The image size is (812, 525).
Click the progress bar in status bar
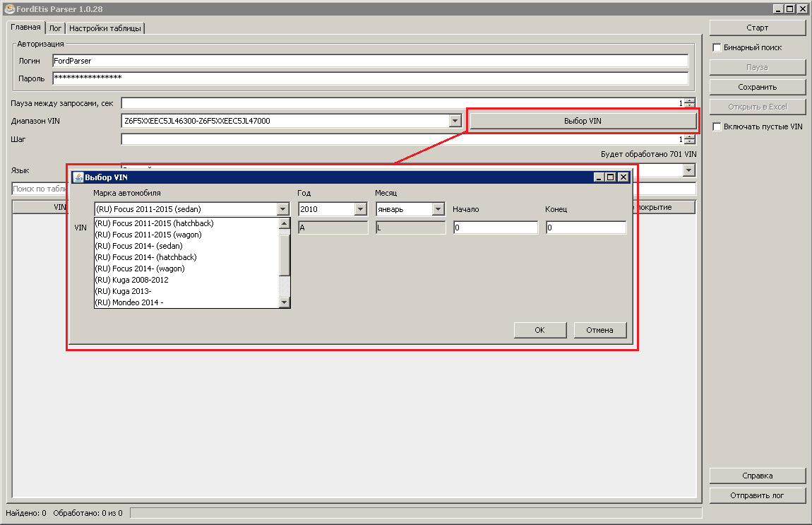[x=416, y=512]
